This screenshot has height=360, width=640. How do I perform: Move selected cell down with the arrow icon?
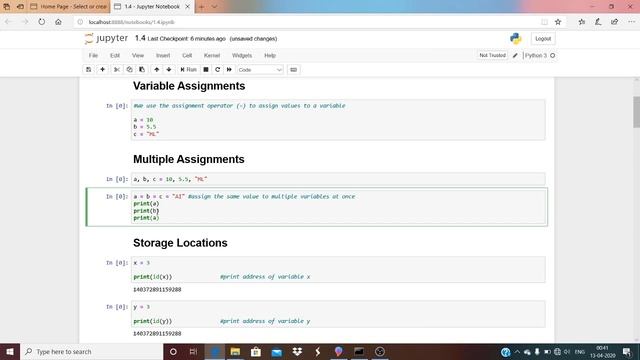click(169, 70)
